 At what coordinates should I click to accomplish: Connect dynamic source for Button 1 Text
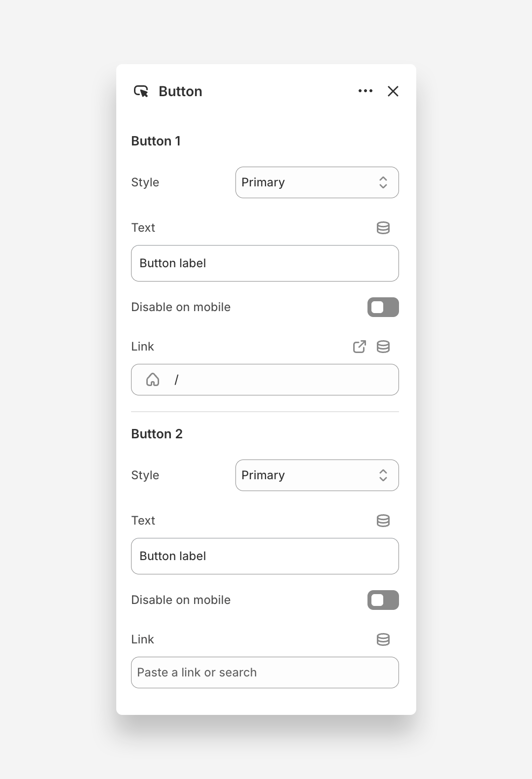(383, 228)
